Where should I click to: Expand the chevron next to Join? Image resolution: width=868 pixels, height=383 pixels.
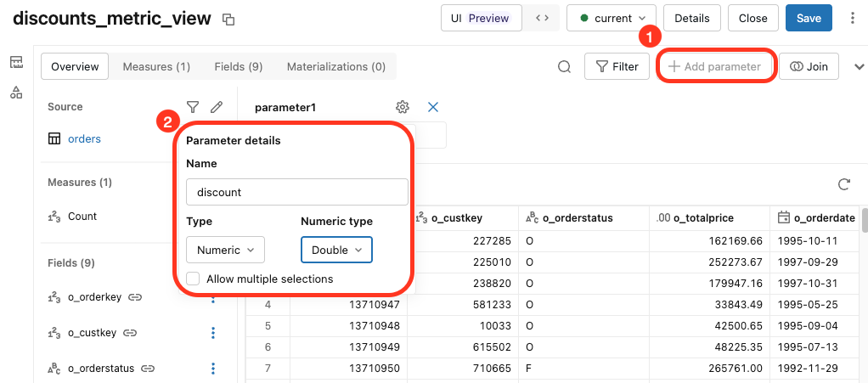point(860,67)
